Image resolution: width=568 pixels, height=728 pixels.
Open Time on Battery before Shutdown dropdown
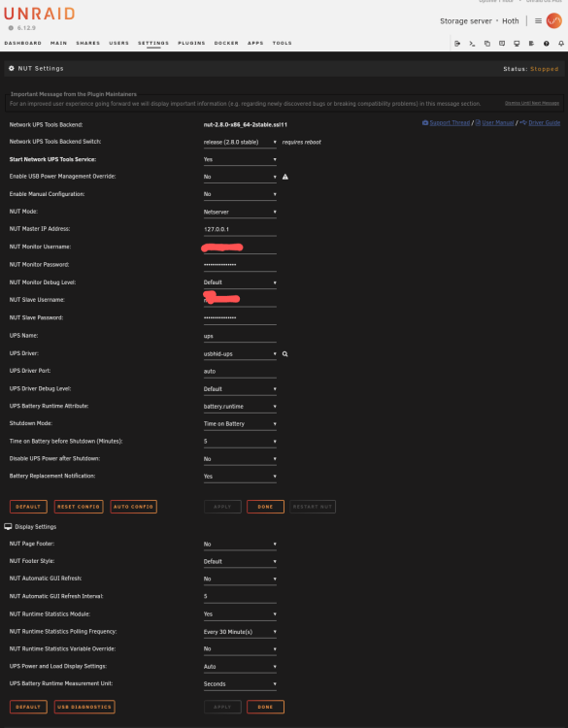[240, 441]
